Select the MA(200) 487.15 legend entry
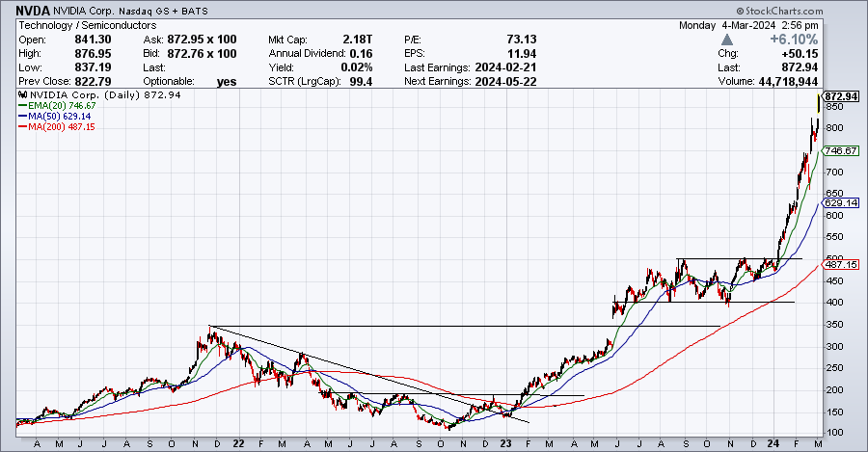868x452 pixels. 57,126
